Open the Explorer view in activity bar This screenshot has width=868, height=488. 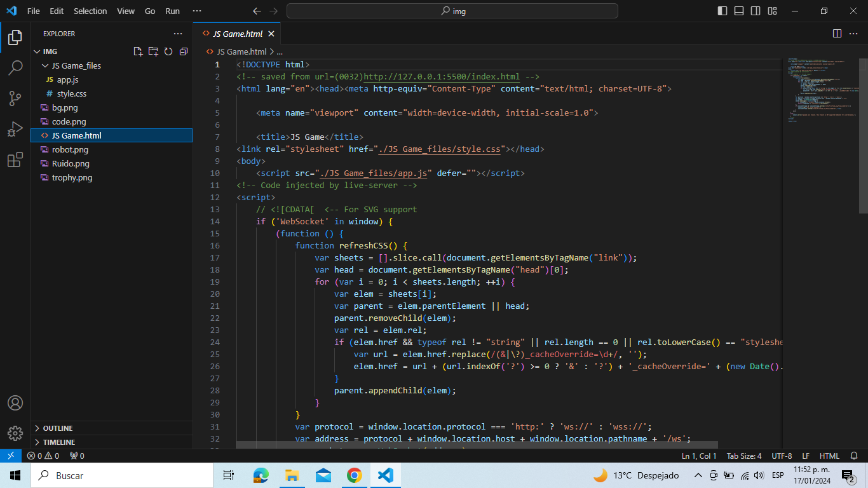pyautogui.click(x=15, y=37)
